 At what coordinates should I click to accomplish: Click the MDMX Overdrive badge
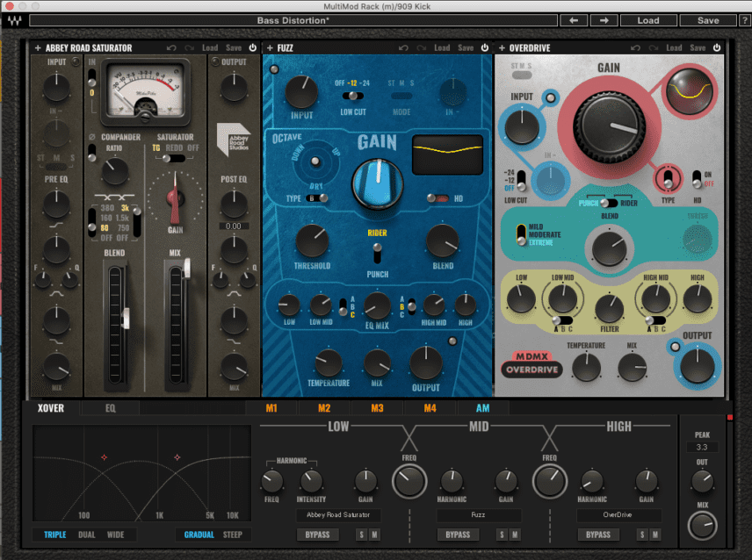[531, 365]
